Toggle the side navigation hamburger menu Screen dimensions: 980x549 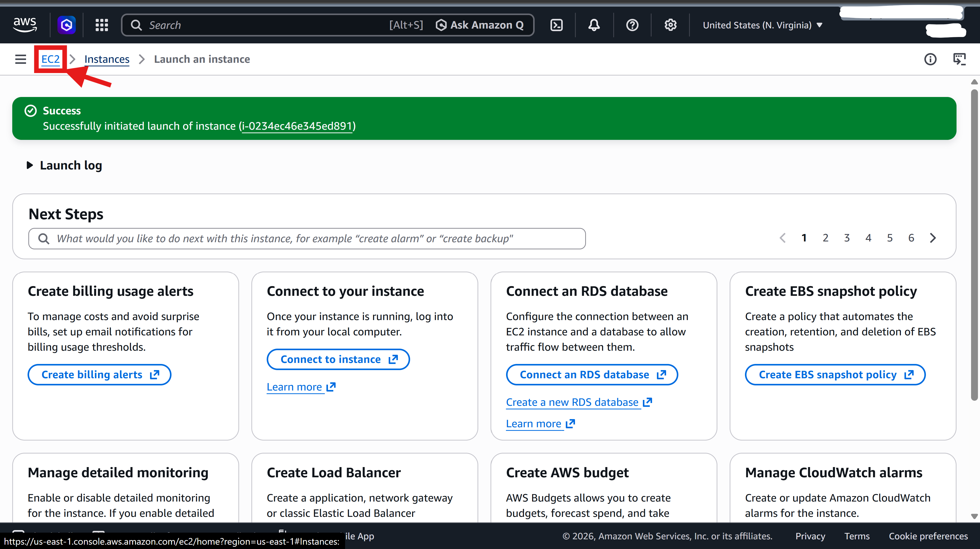point(20,59)
